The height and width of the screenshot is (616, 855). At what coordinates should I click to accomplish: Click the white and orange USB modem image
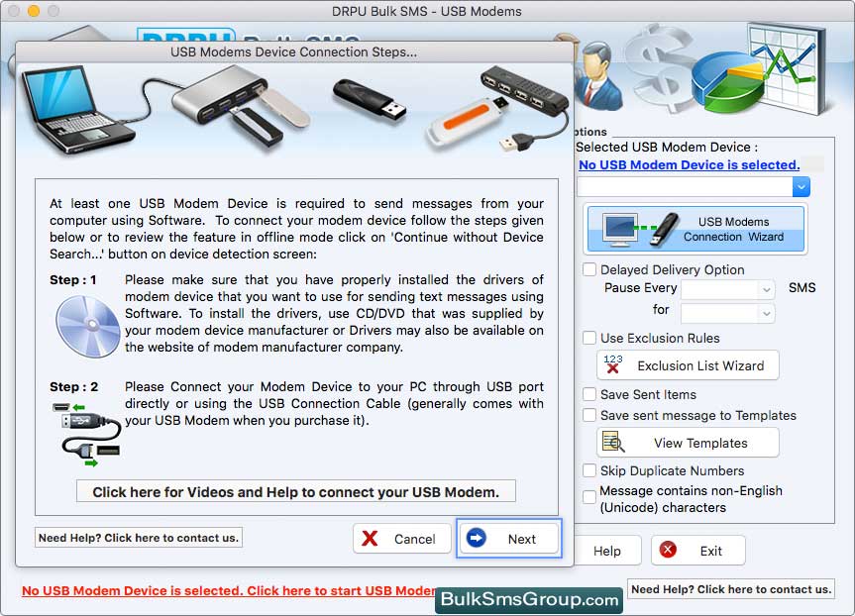(467, 123)
